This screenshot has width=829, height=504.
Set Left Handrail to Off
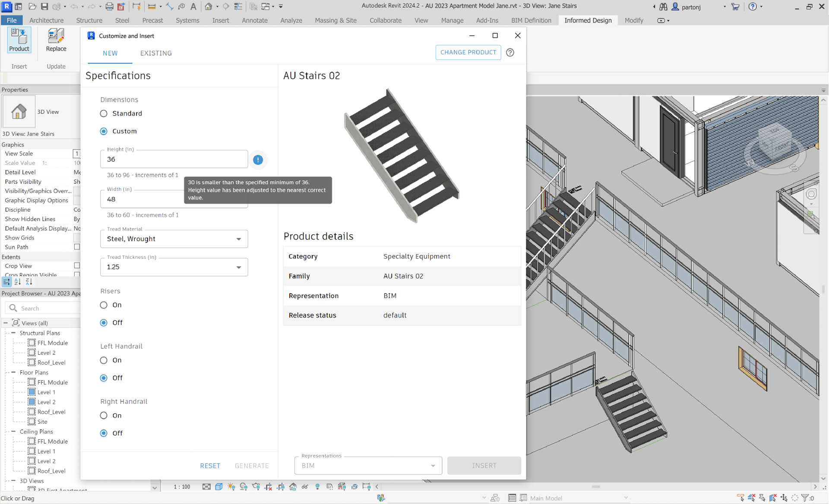pos(104,378)
